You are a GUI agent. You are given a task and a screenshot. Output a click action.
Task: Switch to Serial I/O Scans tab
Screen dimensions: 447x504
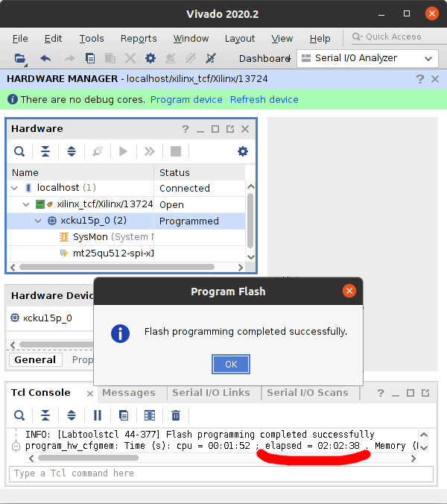[308, 393]
